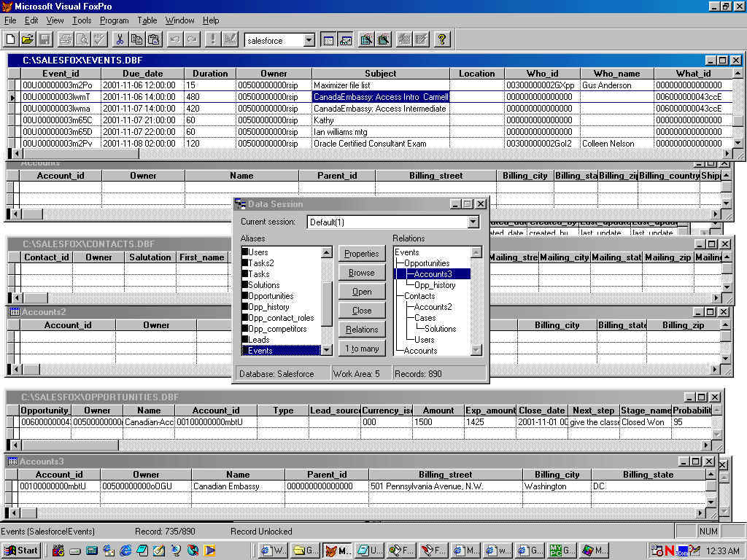Click the Close button under Open
The image size is (747, 560).
click(362, 311)
